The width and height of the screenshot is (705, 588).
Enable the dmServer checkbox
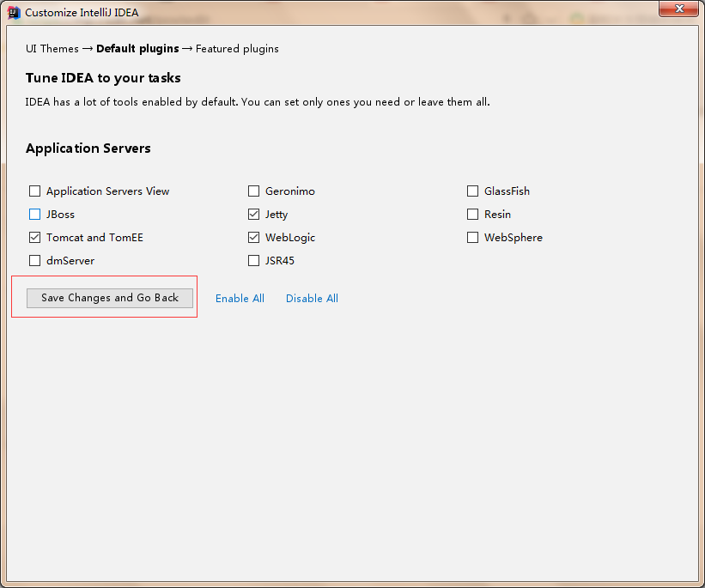(x=34, y=261)
